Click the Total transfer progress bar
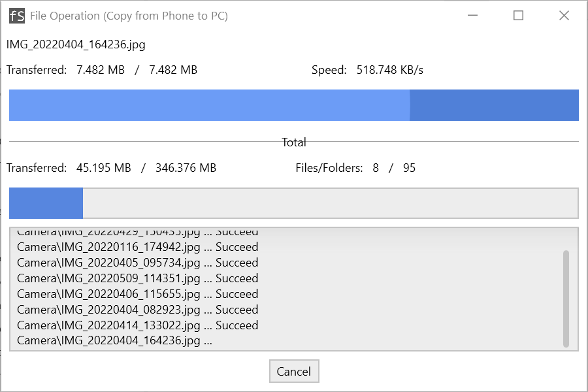The height and width of the screenshot is (392, 588). 293,203
